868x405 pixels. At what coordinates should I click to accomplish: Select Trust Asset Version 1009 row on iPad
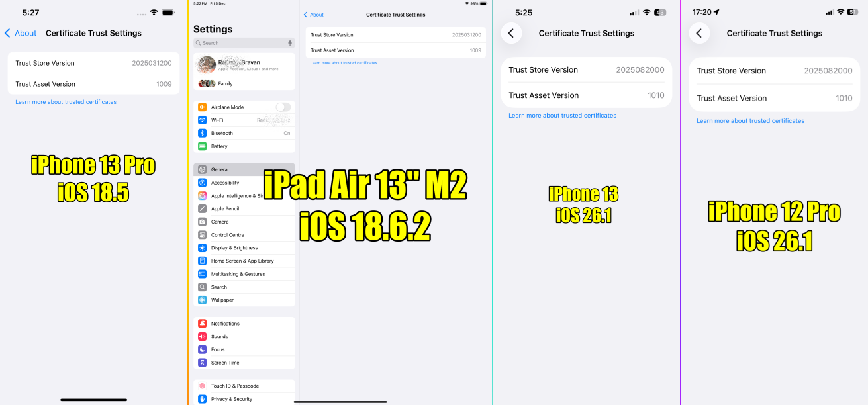pyautogui.click(x=396, y=50)
